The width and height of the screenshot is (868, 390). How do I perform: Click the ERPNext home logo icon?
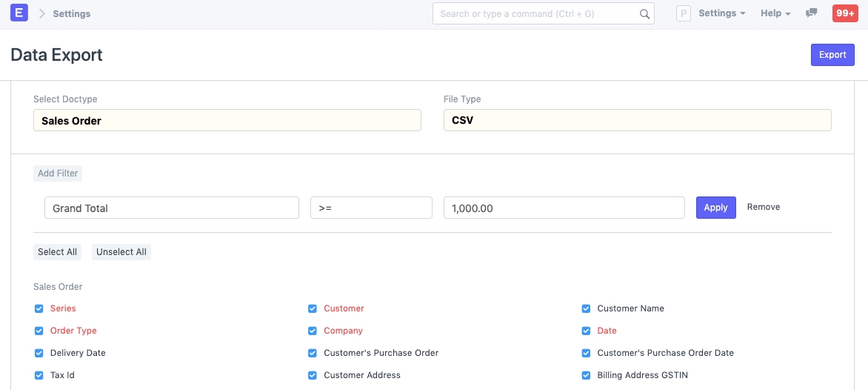click(19, 13)
